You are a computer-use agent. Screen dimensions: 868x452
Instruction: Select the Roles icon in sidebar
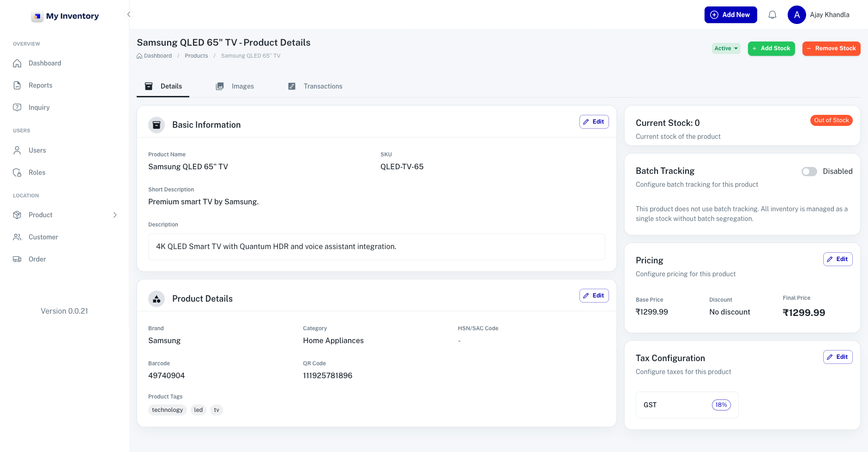pos(18,172)
